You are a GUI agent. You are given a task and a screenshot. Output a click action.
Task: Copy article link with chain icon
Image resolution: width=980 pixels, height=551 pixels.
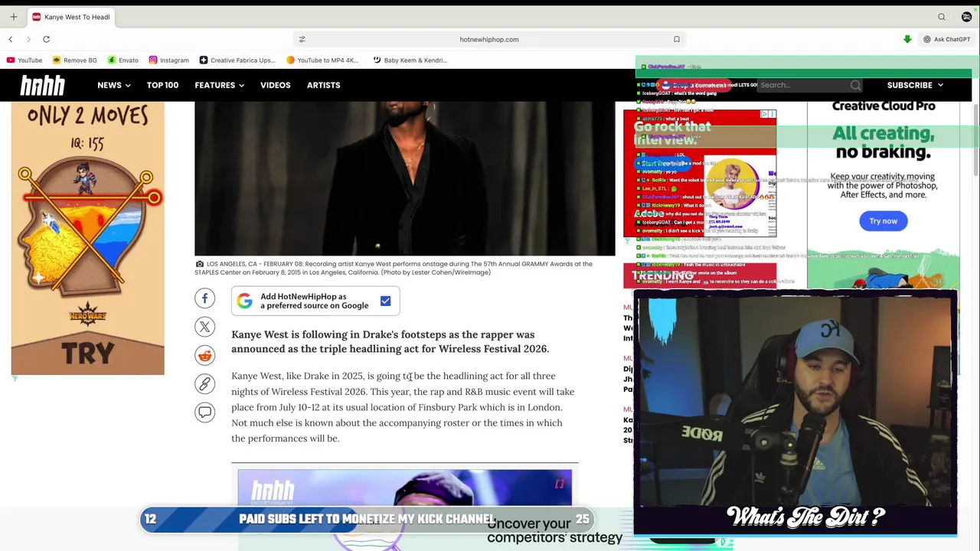(204, 384)
